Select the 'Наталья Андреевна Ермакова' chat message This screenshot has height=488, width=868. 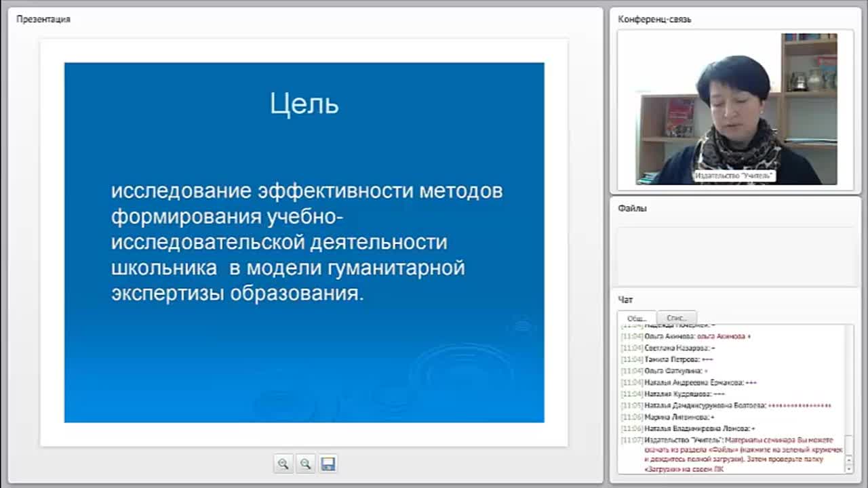689,382
